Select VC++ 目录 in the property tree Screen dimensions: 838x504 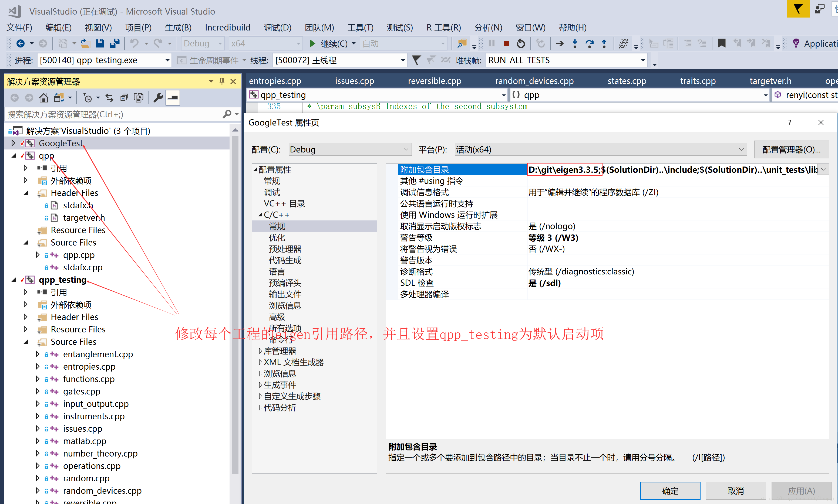point(285,204)
